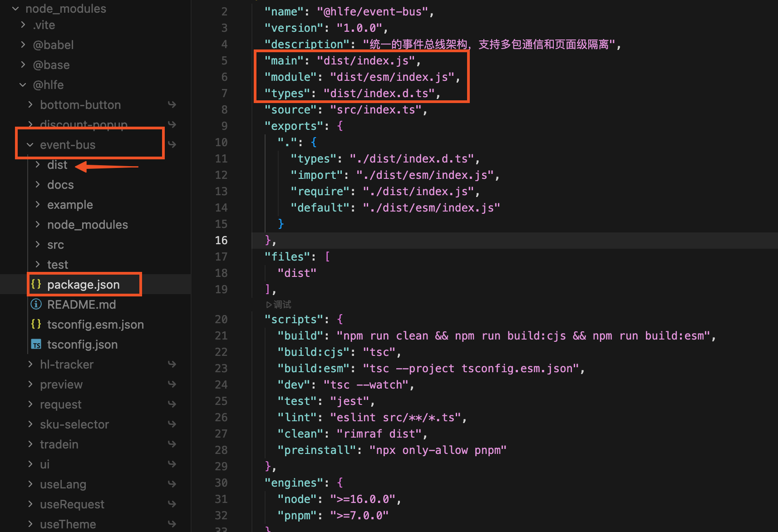Image resolution: width=778 pixels, height=532 pixels.
Task: Click the info icon of README.md
Action: click(x=36, y=304)
